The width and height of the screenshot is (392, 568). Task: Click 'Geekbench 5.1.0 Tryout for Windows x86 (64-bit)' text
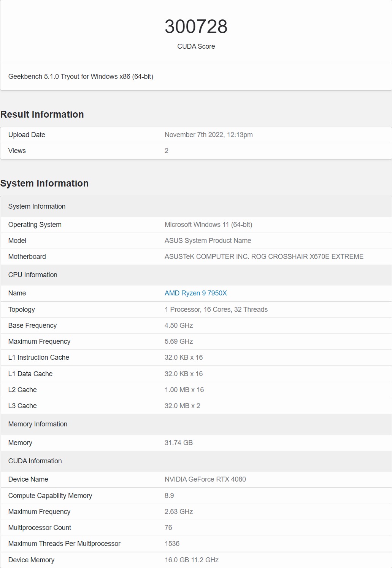coord(81,77)
